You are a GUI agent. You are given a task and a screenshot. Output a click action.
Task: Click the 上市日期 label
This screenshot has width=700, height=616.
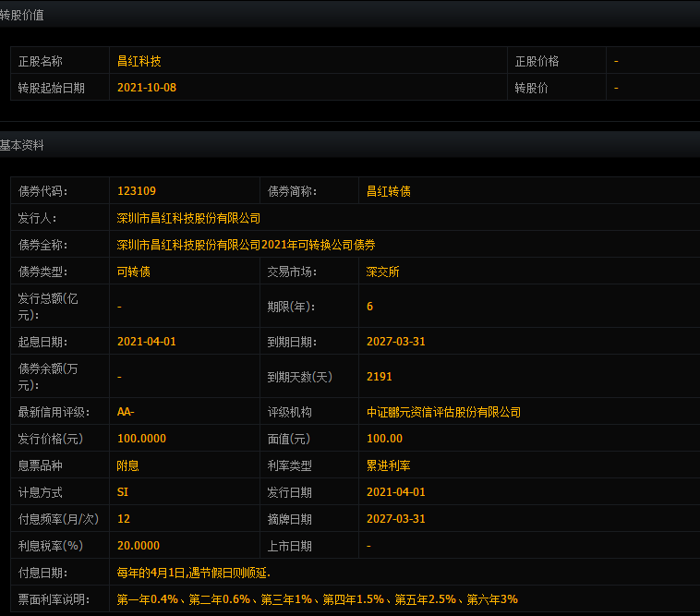pos(289,546)
